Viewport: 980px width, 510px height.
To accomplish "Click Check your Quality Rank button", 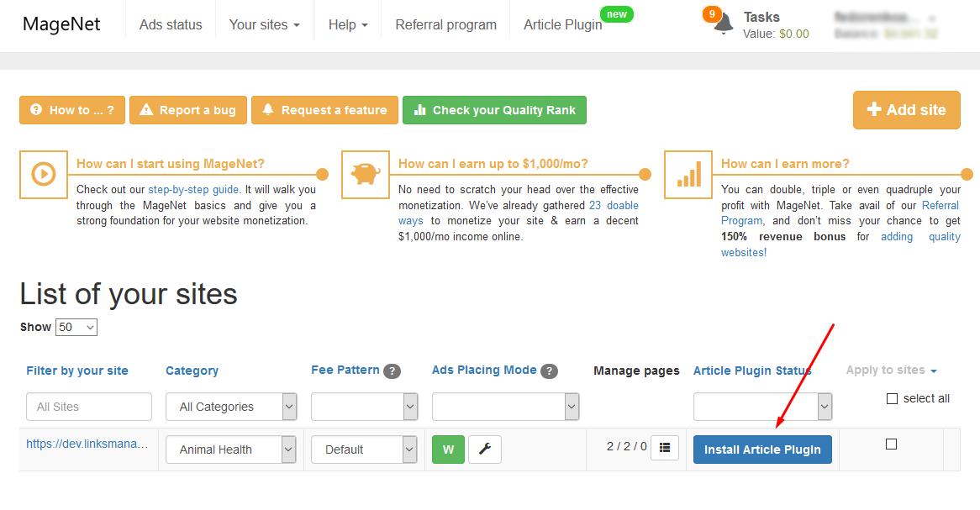I will point(494,110).
